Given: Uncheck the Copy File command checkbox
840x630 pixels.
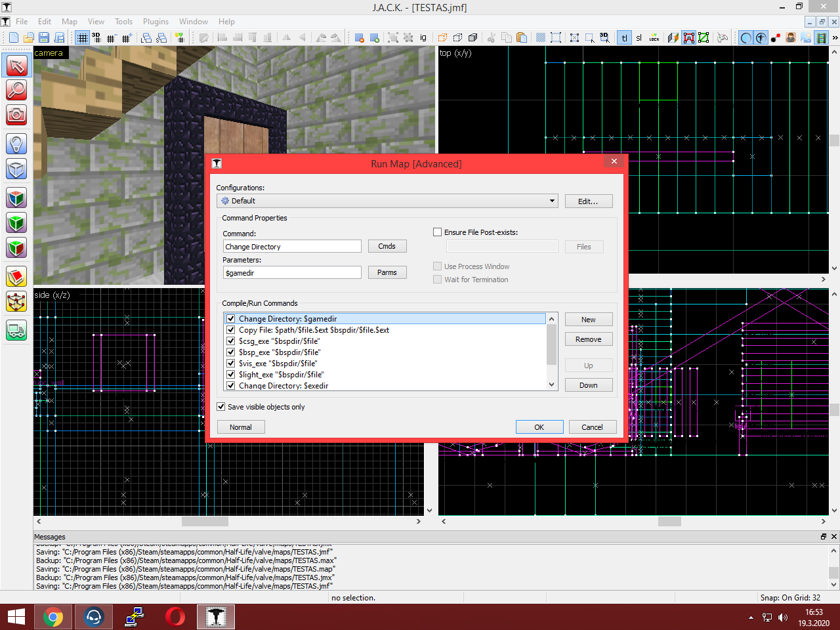Looking at the screenshot, I should [x=231, y=330].
